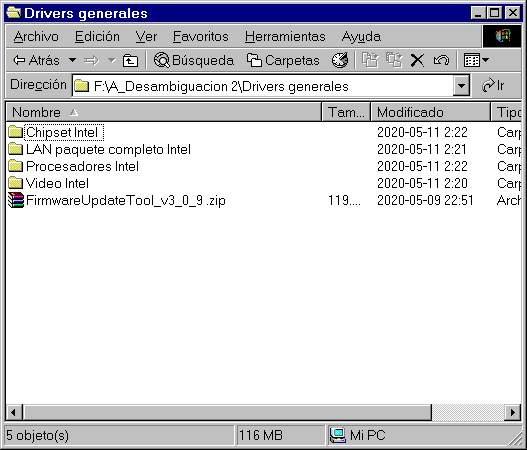Open the Herramientas menu

click(285, 36)
